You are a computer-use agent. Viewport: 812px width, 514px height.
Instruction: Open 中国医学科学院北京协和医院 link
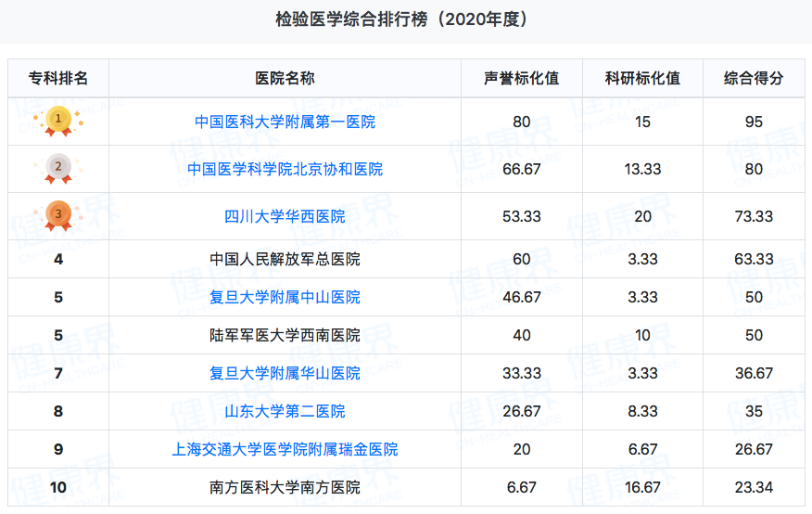click(285, 169)
